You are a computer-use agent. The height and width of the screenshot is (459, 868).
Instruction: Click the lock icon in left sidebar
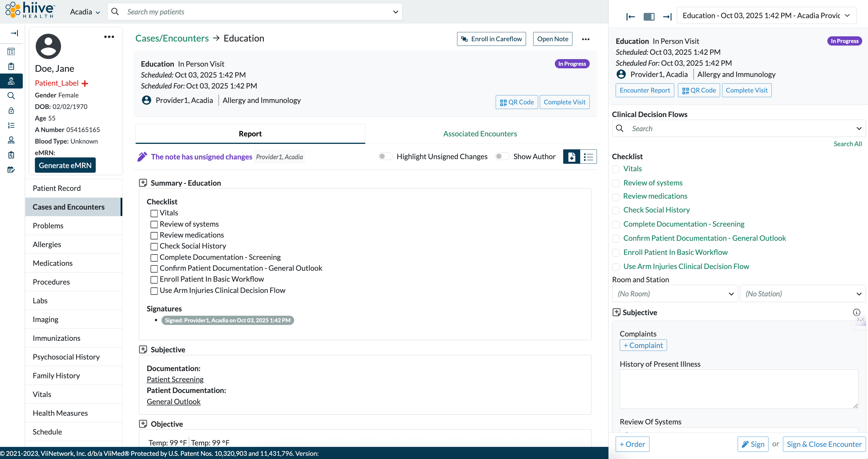[x=11, y=110]
